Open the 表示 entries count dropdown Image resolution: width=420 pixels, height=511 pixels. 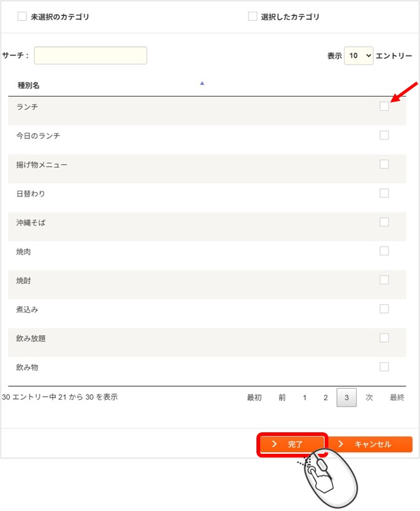tap(359, 55)
